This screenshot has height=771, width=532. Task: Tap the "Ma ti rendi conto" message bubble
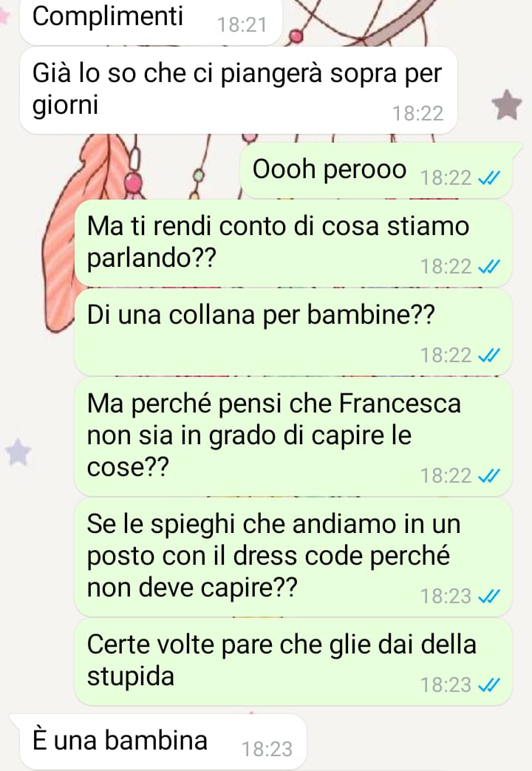click(x=293, y=243)
